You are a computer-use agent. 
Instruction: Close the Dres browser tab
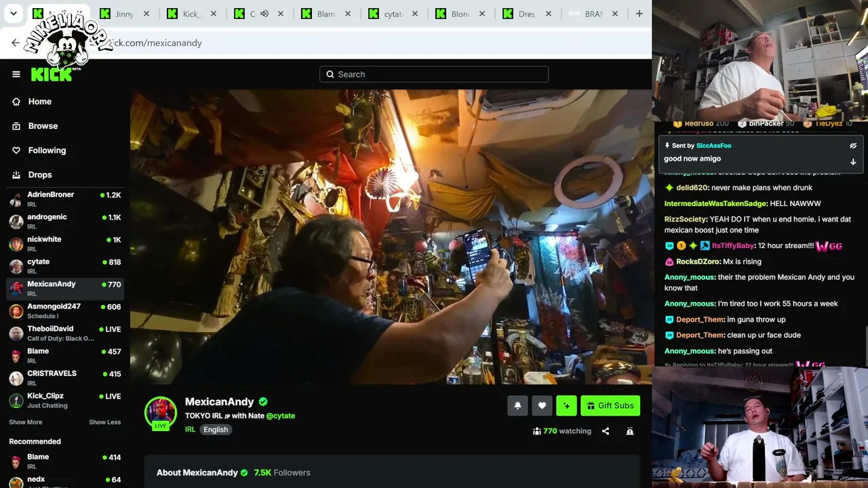point(548,14)
